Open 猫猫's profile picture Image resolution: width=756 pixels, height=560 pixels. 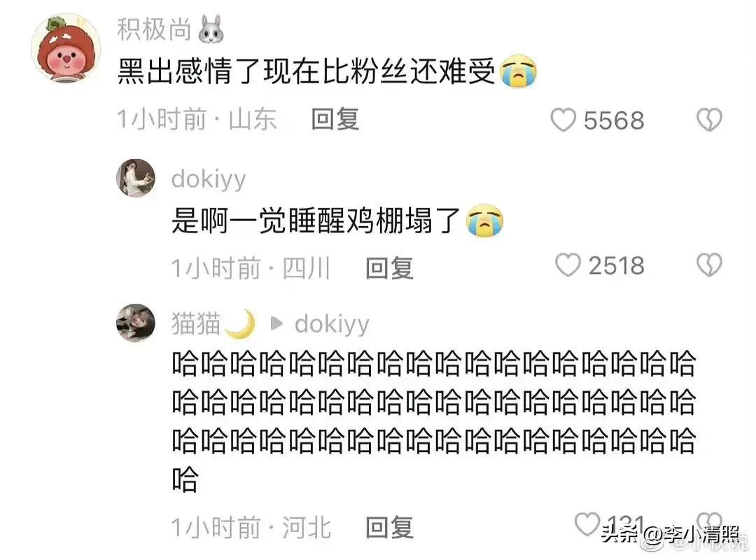pos(136,323)
